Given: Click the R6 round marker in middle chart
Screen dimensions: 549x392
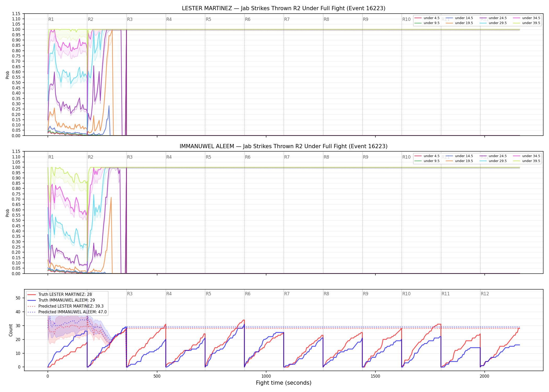Looking at the screenshot, I should [248, 157].
